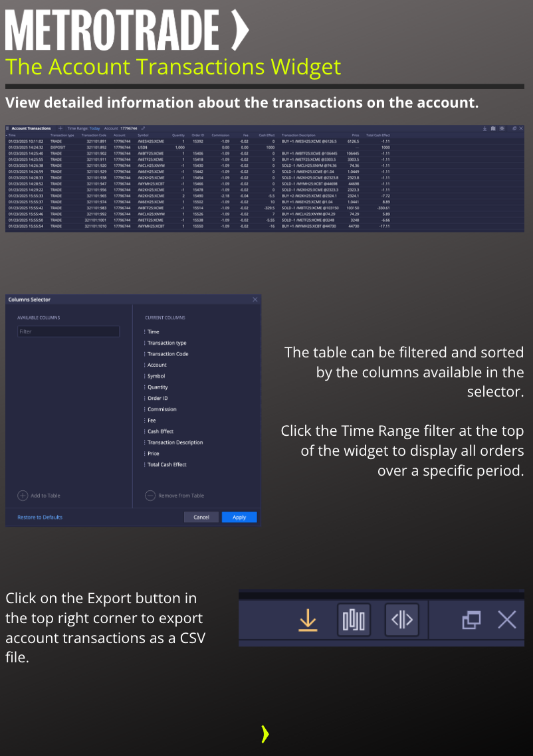Sort by the Commission table header
Image resolution: width=533 pixels, height=756 pixels.
pos(221,136)
